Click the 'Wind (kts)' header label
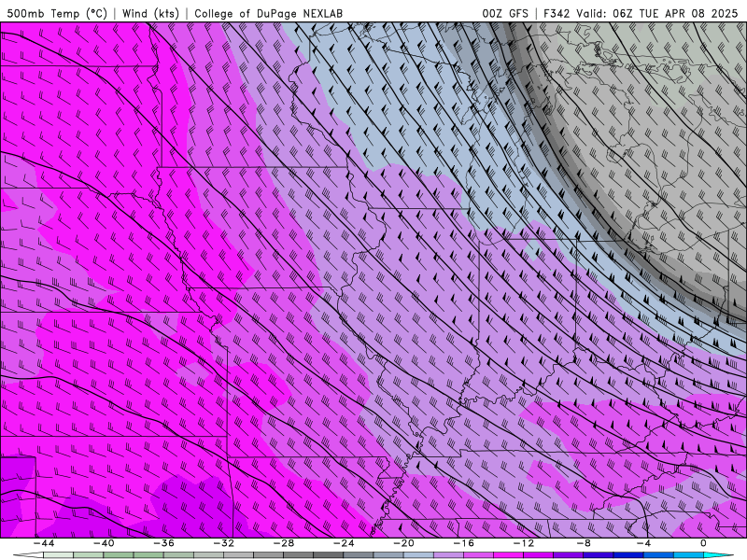The width and height of the screenshot is (747, 560). click(150, 13)
